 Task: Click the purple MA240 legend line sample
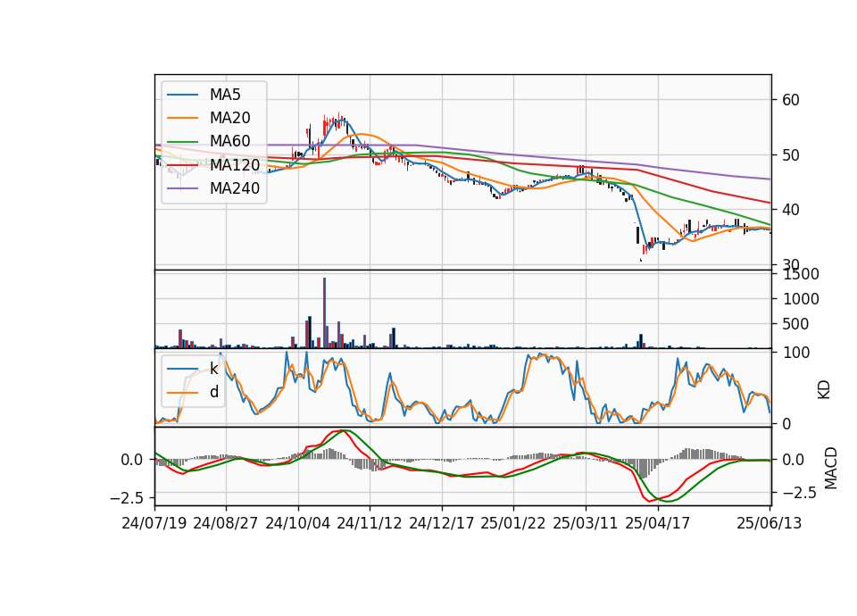[182, 188]
